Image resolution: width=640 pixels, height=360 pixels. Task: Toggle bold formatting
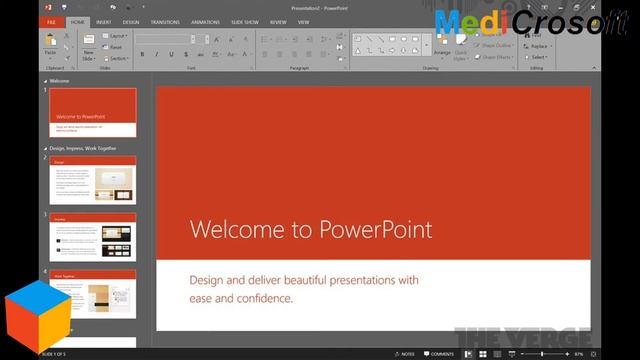pos(142,54)
